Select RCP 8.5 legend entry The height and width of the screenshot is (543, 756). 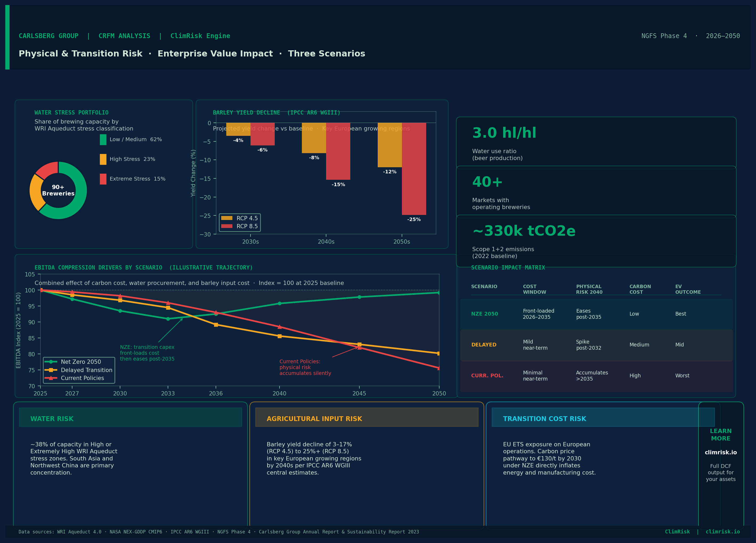[x=239, y=226]
